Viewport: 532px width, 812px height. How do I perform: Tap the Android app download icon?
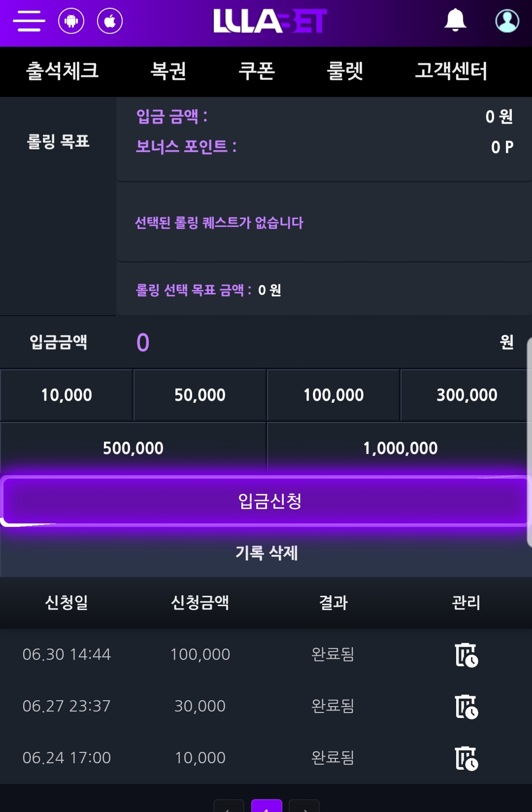coord(71,21)
